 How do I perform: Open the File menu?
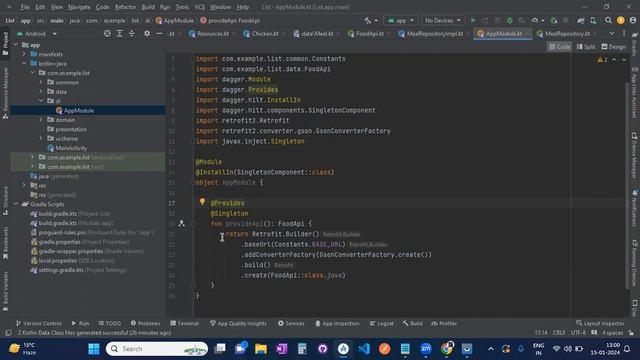(25, 7)
